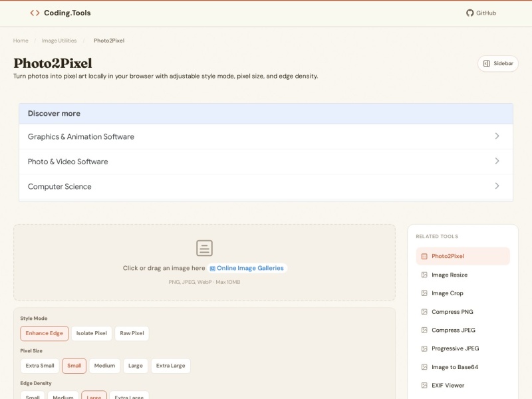Screen dimensions: 532x399
Task: Open Computer Science entry
Action: point(265,187)
